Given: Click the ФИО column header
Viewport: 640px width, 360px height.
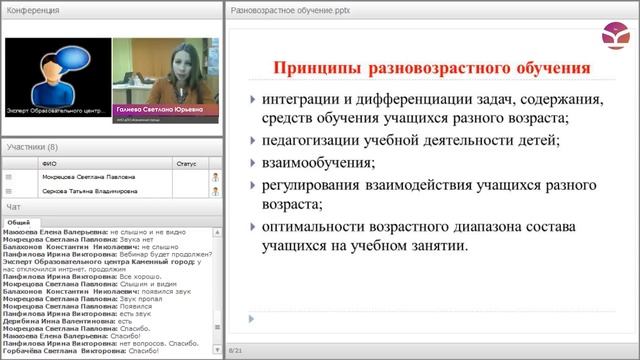Looking at the screenshot, I should pos(105,164).
